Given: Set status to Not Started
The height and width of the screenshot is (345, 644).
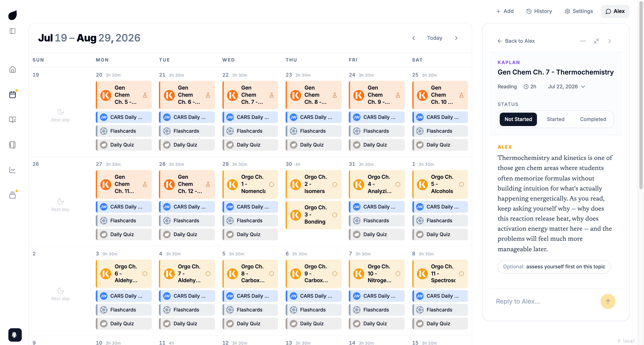Looking at the screenshot, I should coord(518,119).
